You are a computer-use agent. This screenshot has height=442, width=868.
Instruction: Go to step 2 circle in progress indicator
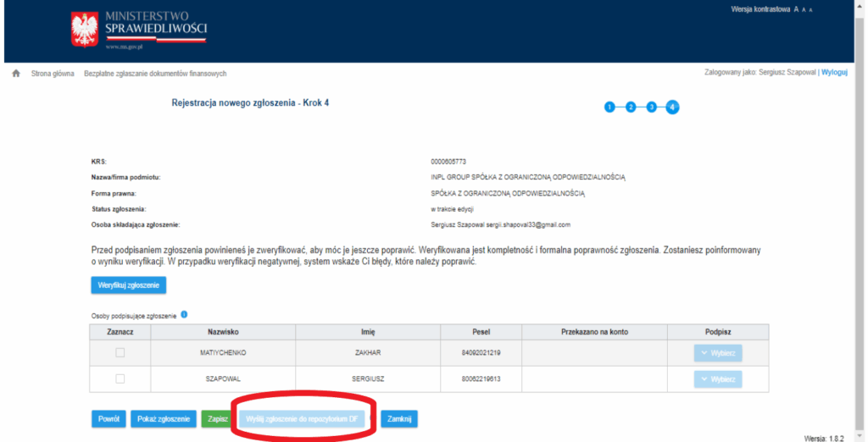tap(630, 107)
